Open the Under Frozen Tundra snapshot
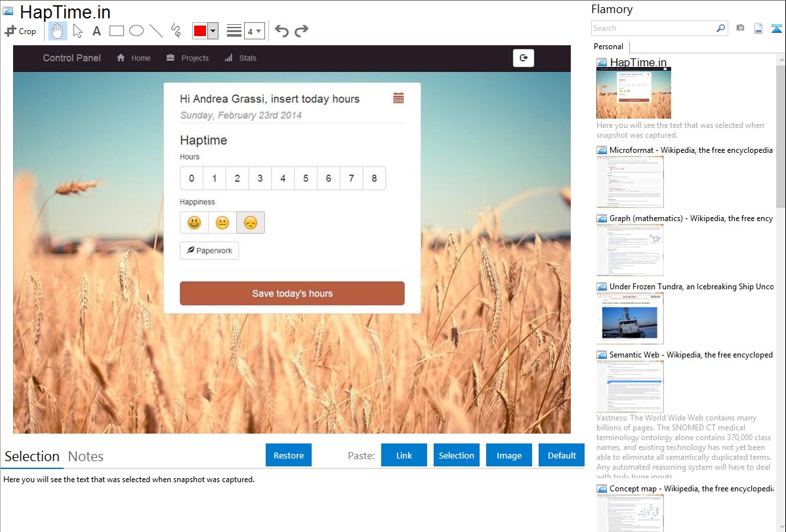 click(630, 318)
